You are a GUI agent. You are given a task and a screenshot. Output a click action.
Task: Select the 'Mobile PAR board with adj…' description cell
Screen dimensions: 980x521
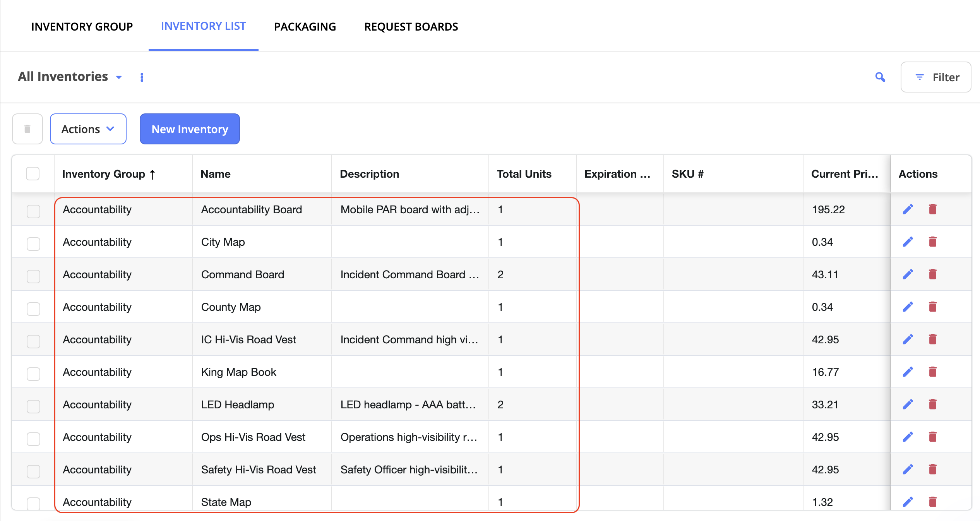[x=410, y=209]
